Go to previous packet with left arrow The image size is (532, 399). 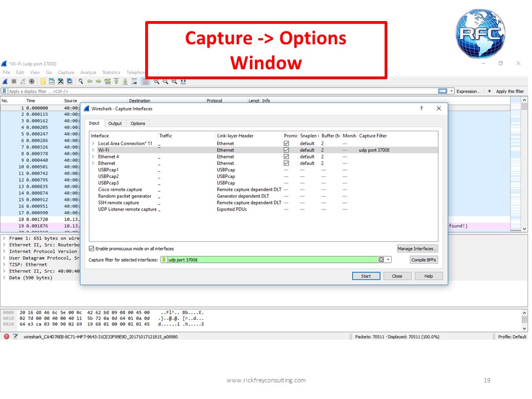pos(90,81)
